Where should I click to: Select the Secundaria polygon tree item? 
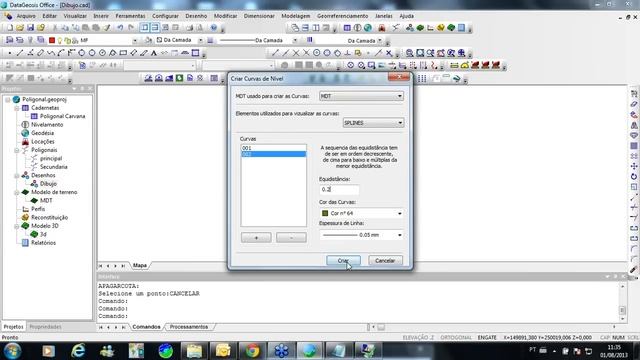point(53,167)
